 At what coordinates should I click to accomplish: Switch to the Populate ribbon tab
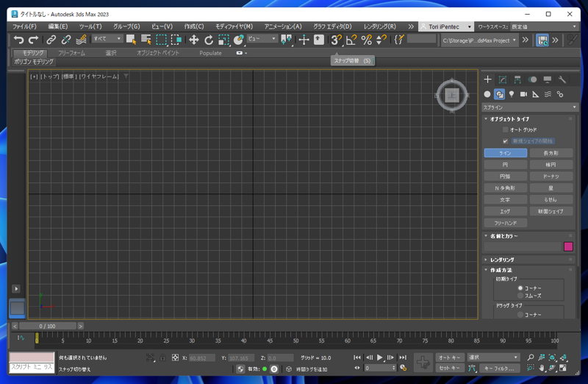click(x=210, y=53)
